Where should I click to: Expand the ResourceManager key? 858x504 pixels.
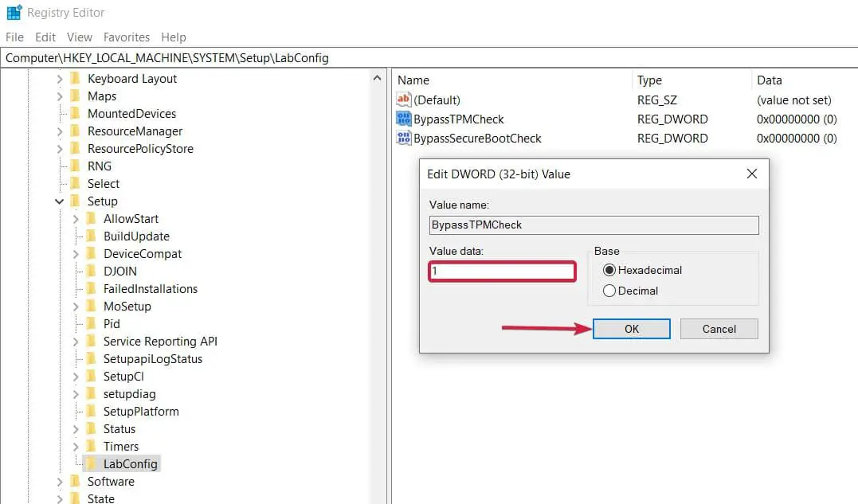(x=60, y=131)
